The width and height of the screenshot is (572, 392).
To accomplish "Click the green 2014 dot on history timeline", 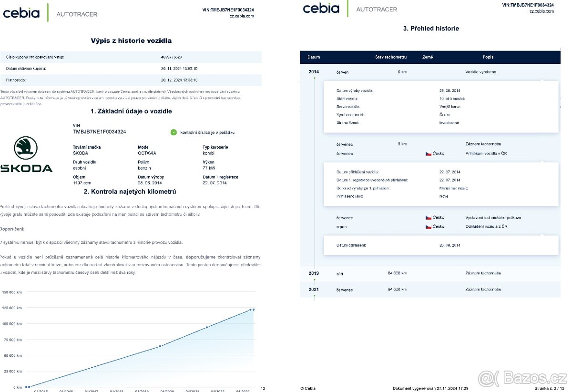I will coord(314,78).
